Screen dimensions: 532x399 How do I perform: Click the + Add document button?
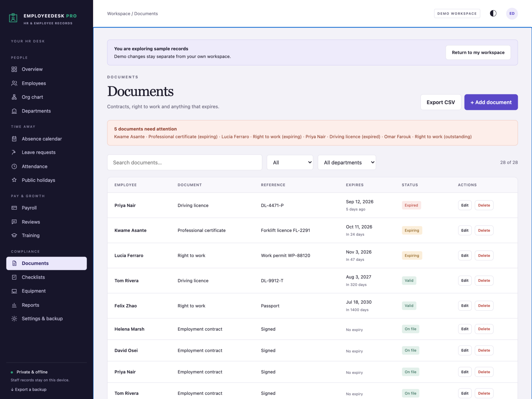pyautogui.click(x=491, y=102)
